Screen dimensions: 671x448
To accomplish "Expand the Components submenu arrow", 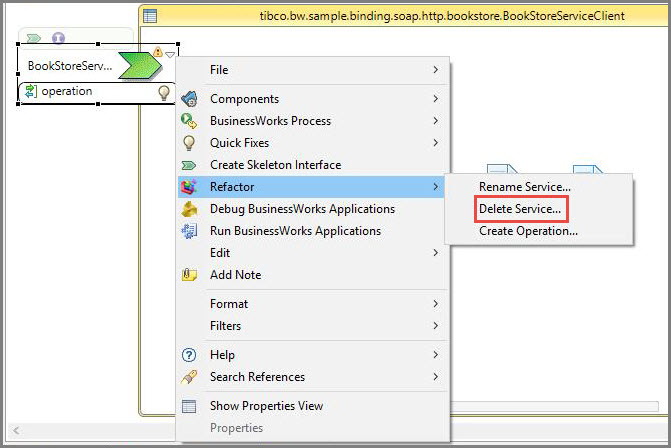I will click(436, 98).
